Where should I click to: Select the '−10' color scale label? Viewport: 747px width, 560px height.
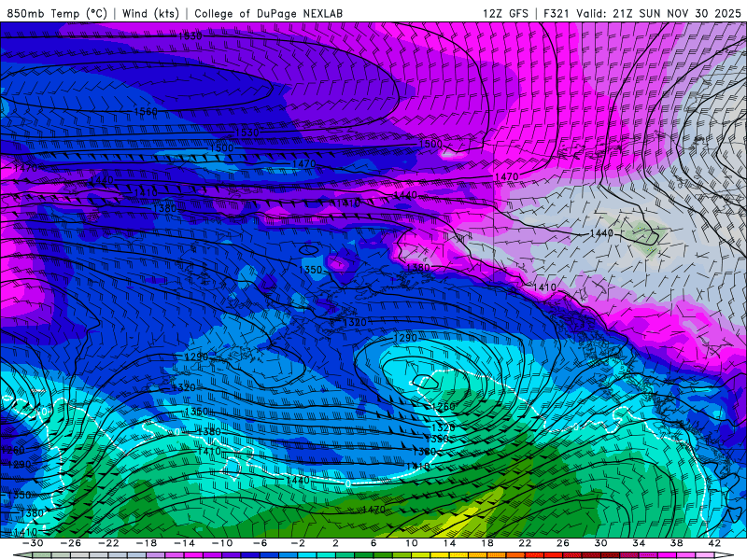[x=222, y=543]
